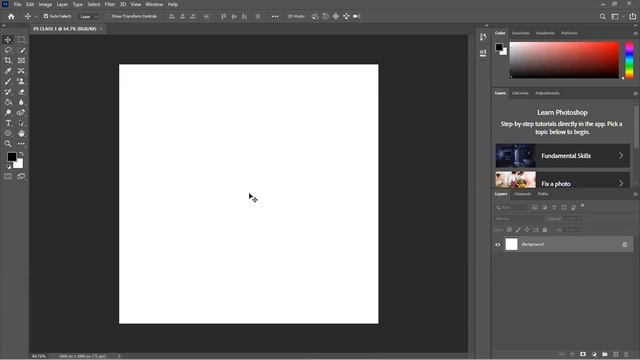Click the Share document icon
Image resolution: width=640 pixels, height=360 pixels.
[632, 16]
